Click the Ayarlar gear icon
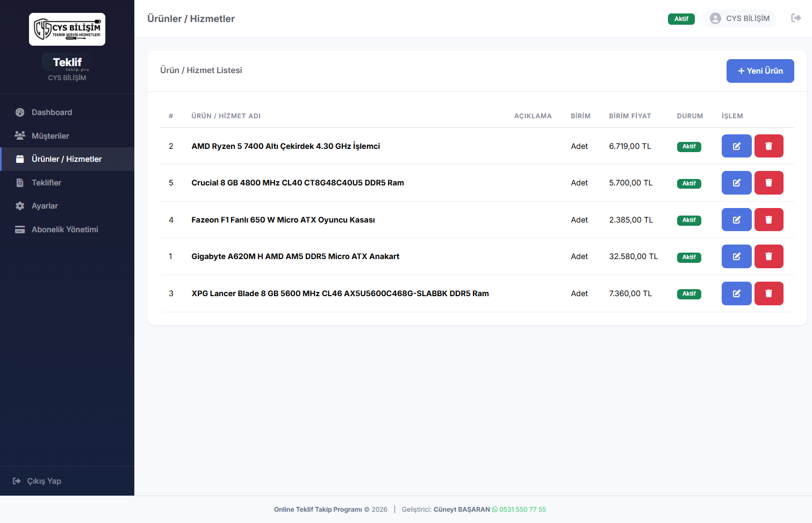This screenshot has height=523, width=812. pyautogui.click(x=20, y=206)
